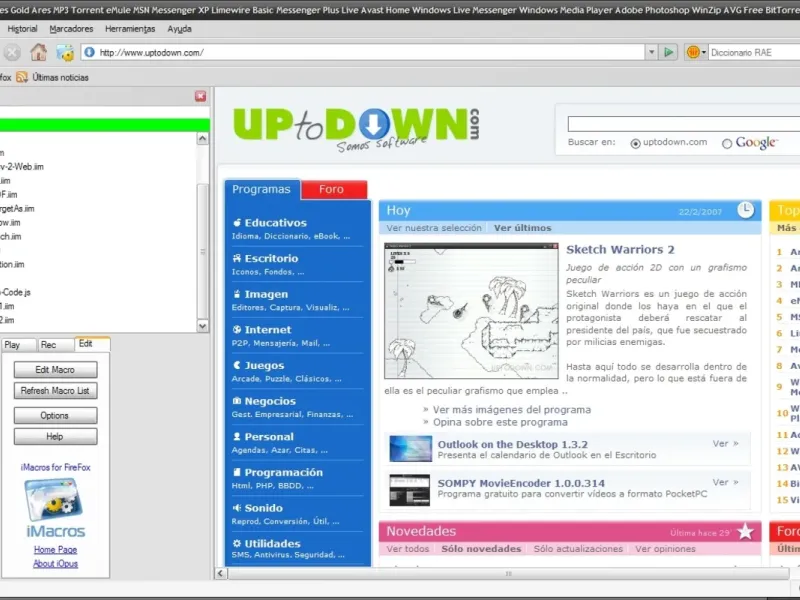
Task: Open the search engine selector dropdown
Action: [x=704, y=52]
